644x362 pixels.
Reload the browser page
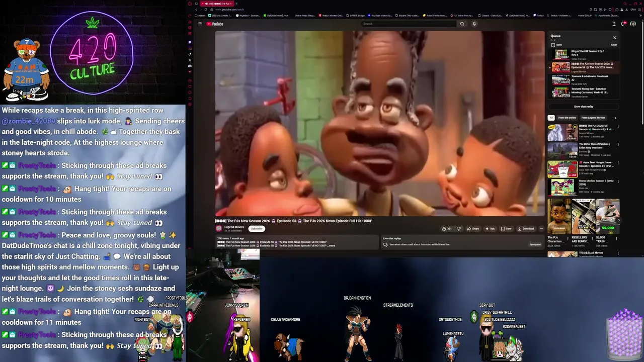coord(206,10)
